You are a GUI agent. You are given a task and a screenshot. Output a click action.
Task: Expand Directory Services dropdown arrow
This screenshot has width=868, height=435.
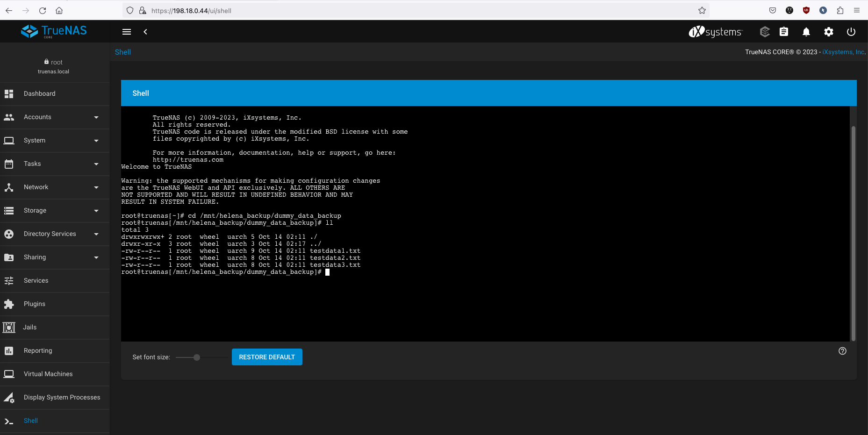96,234
